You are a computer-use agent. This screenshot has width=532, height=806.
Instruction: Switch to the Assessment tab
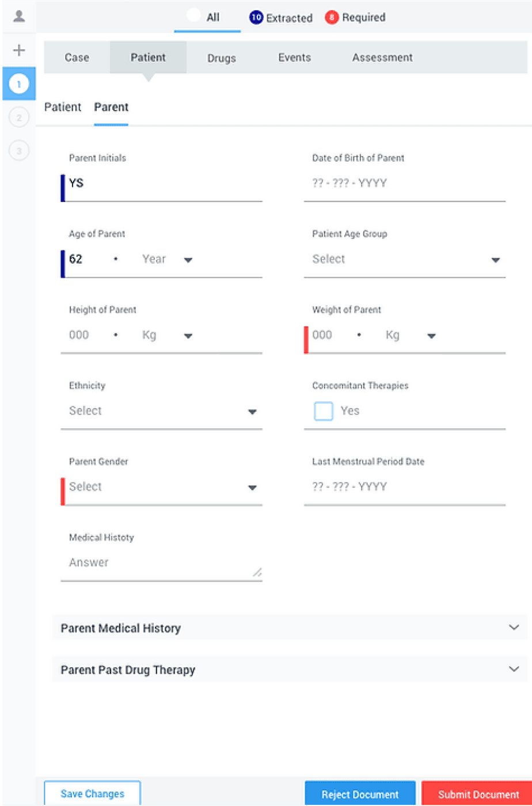[x=382, y=58]
